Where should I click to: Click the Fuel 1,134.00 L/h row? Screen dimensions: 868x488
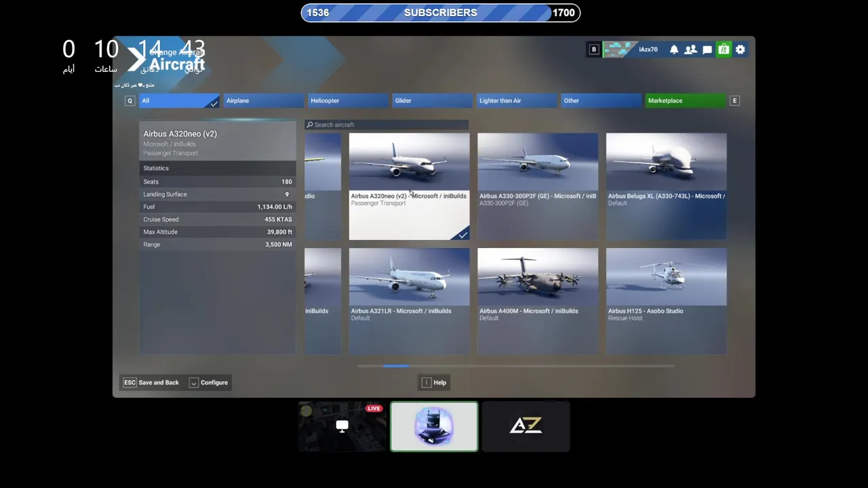pos(218,207)
